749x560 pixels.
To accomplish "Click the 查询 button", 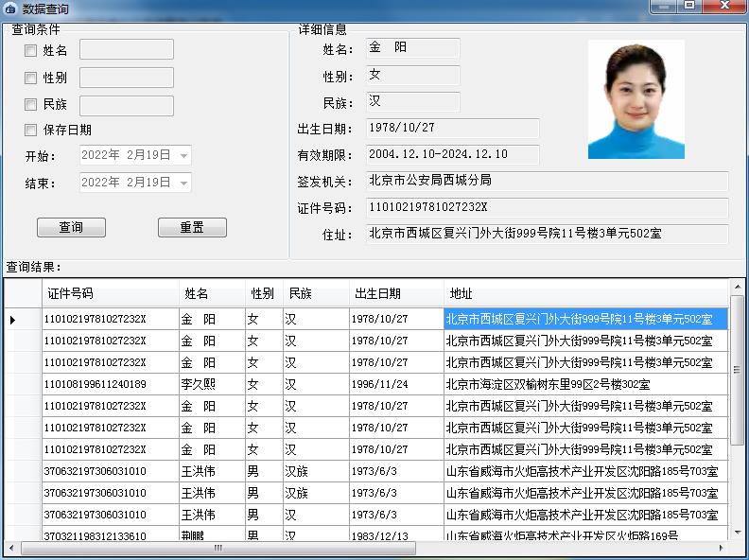I will point(71,228).
